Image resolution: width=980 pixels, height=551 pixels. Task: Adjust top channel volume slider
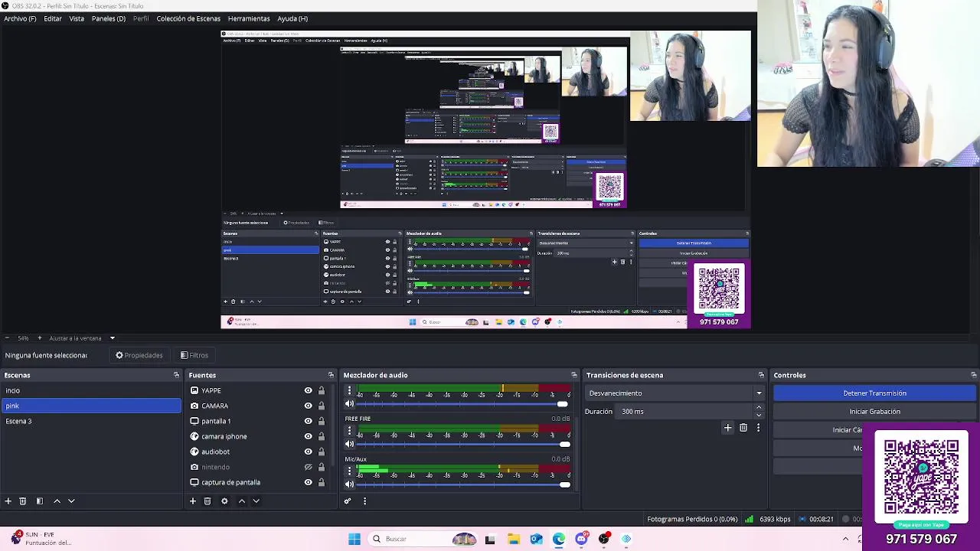tap(463, 404)
